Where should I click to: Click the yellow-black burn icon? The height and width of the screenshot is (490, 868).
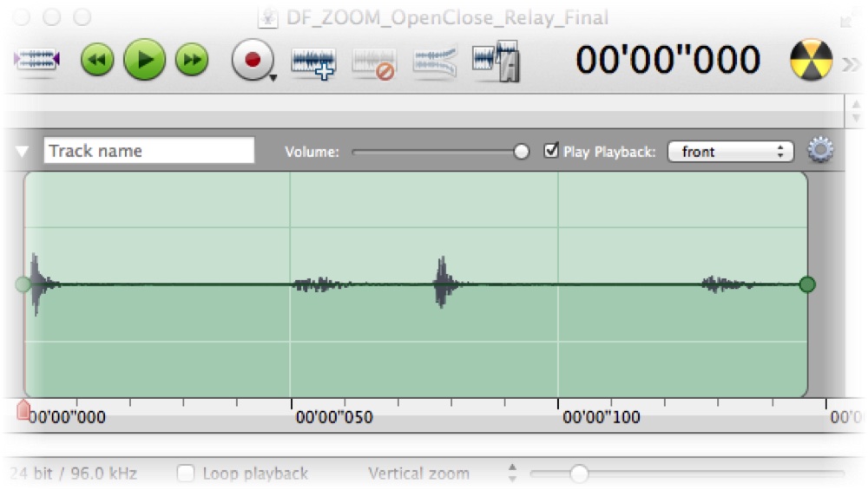click(x=811, y=60)
